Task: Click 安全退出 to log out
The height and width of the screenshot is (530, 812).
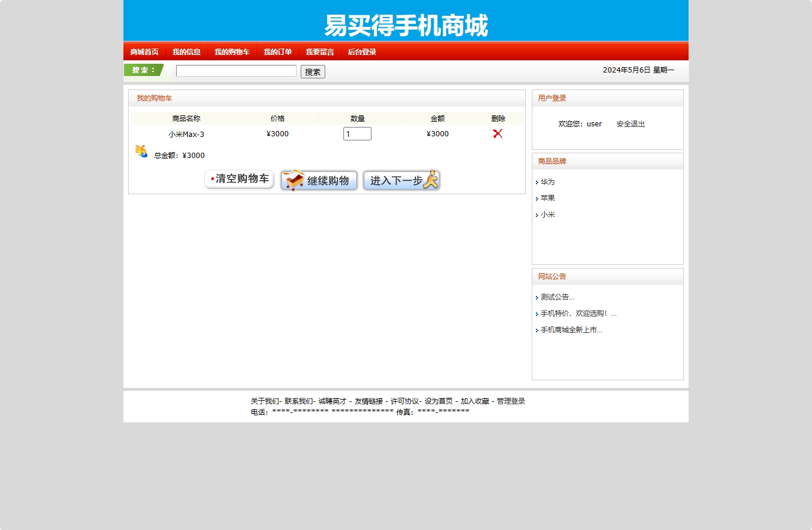Action: coord(630,123)
